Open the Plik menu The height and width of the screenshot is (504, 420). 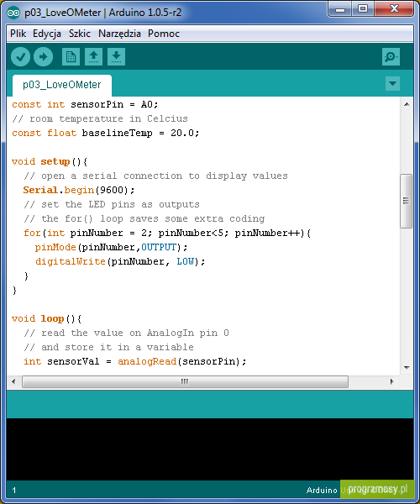pos(18,34)
